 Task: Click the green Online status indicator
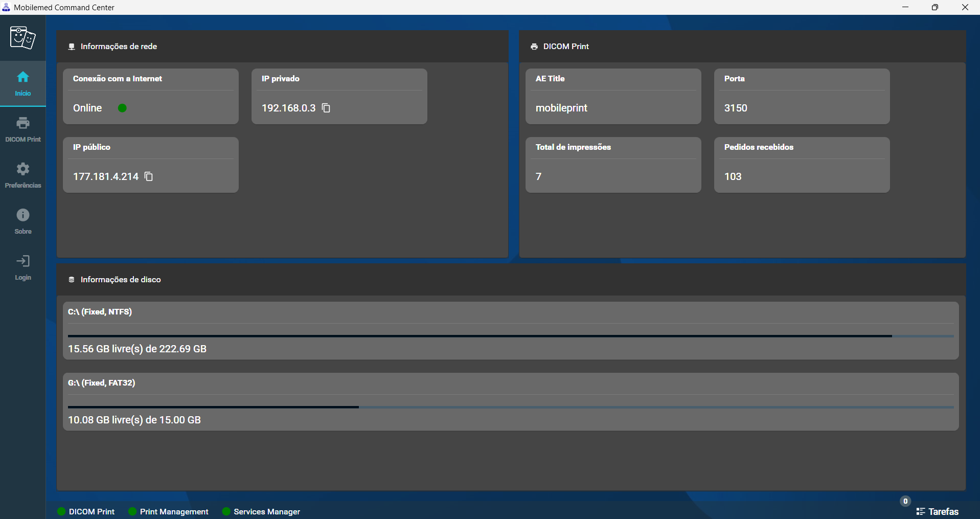(x=122, y=108)
